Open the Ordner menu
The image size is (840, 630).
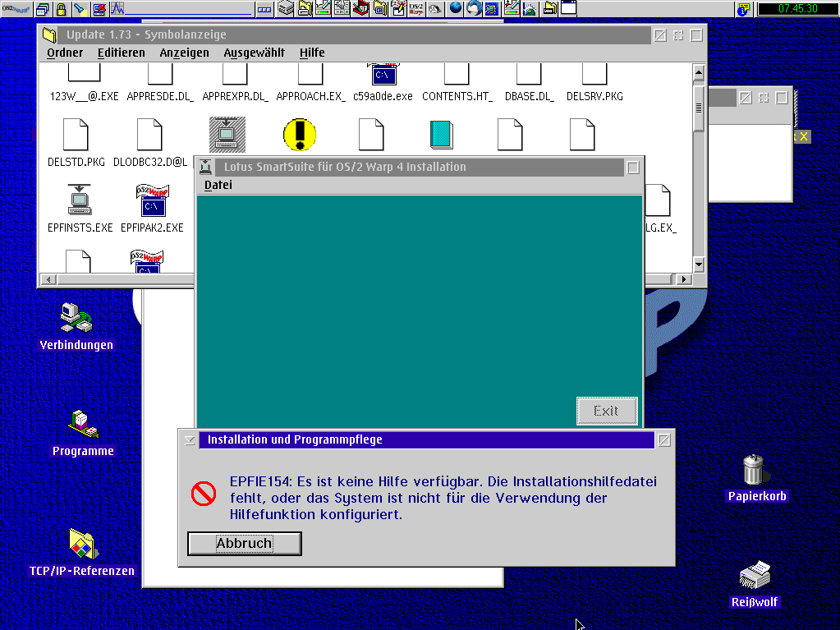pyautogui.click(x=65, y=53)
